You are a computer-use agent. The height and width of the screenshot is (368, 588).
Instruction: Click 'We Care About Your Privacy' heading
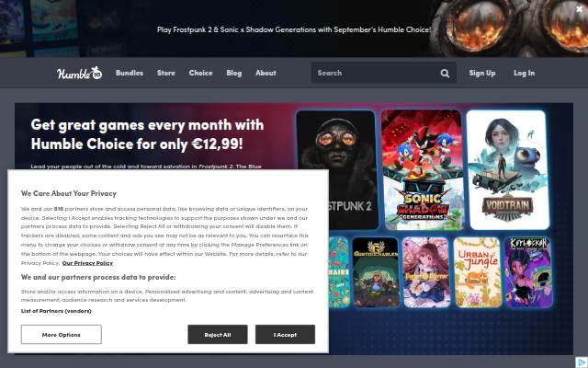(69, 193)
